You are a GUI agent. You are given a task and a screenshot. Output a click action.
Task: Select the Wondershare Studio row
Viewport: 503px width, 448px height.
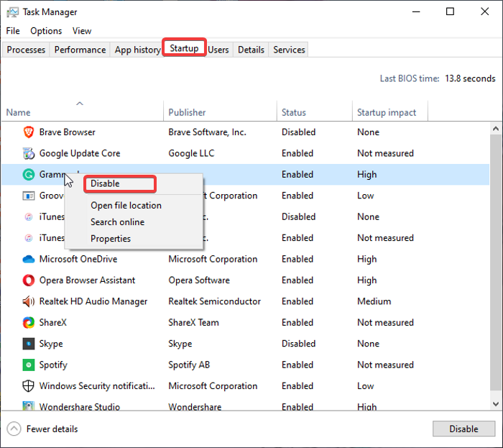79,407
